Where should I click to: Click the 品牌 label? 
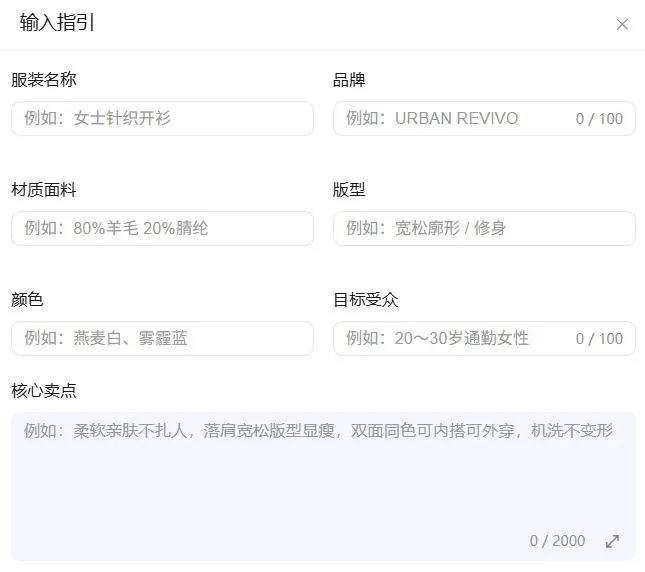pos(349,80)
